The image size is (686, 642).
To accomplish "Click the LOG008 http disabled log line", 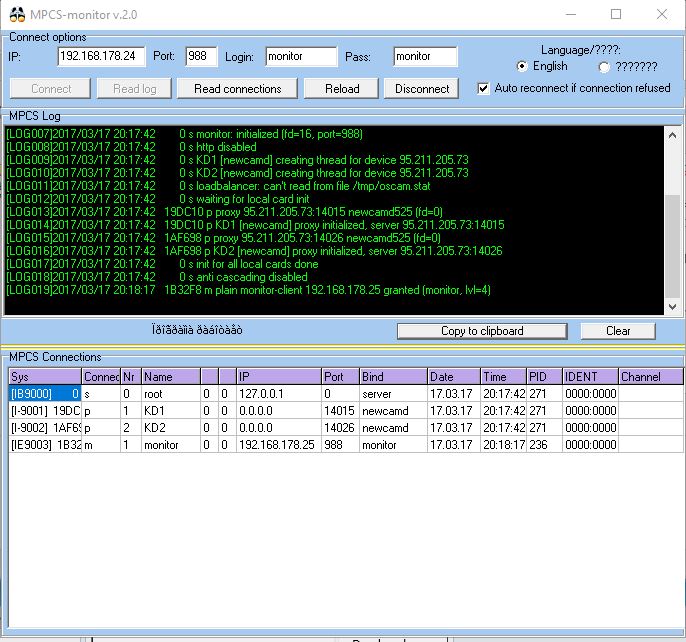I will (131, 147).
